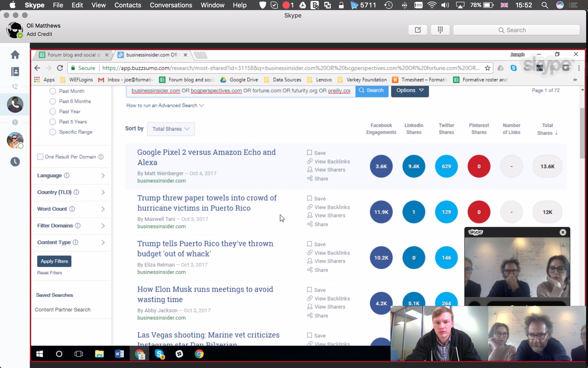Save the Google Pixel 2 article
The width and height of the screenshot is (588, 368).
click(316, 153)
